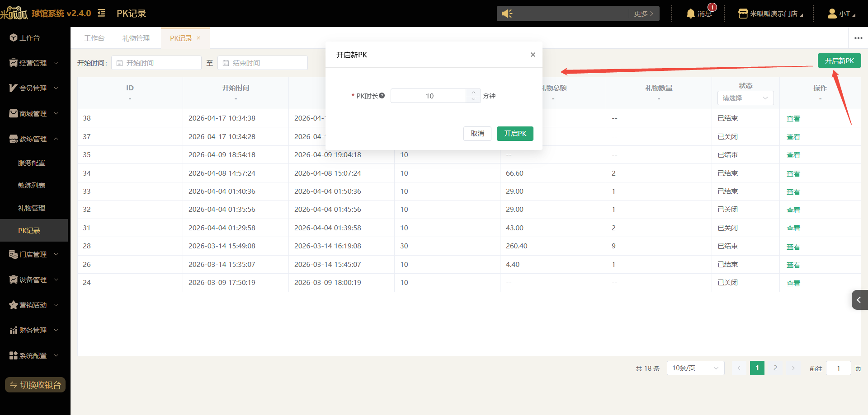Expand 设备管理 sidebar menu

point(34,280)
